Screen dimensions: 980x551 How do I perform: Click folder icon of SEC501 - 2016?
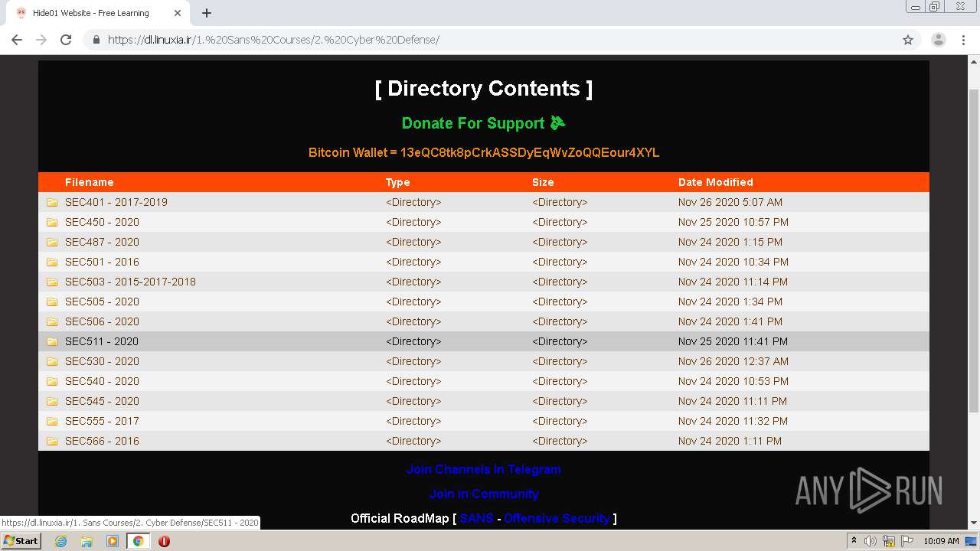coord(52,262)
